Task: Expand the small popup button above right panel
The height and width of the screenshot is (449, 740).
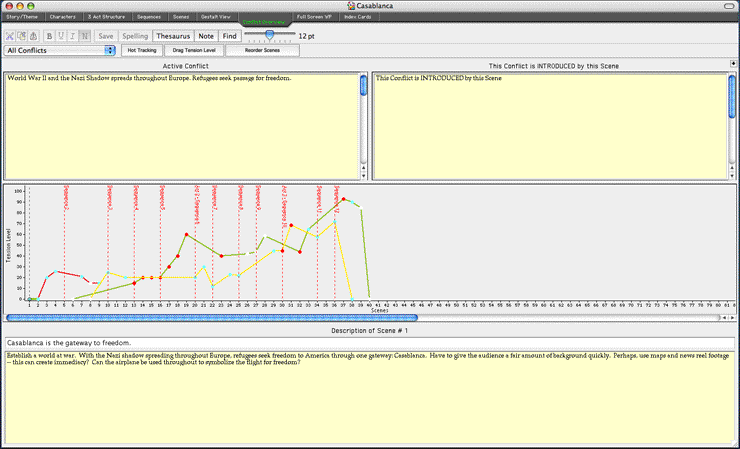Action: [x=732, y=62]
